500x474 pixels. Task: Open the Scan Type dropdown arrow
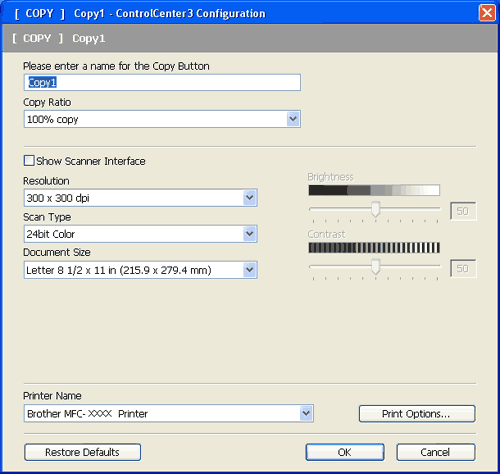point(250,234)
